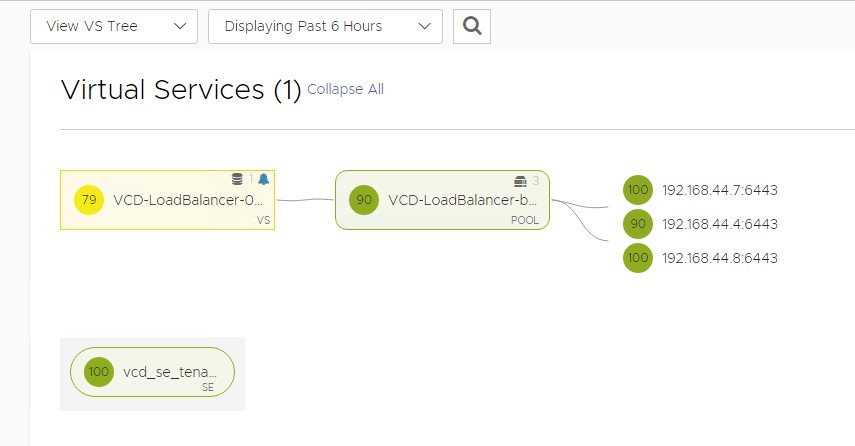Image resolution: width=855 pixels, height=446 pixels.
Task: Click the Virtual Services (1) heading
Action: [x=180, y=90]
